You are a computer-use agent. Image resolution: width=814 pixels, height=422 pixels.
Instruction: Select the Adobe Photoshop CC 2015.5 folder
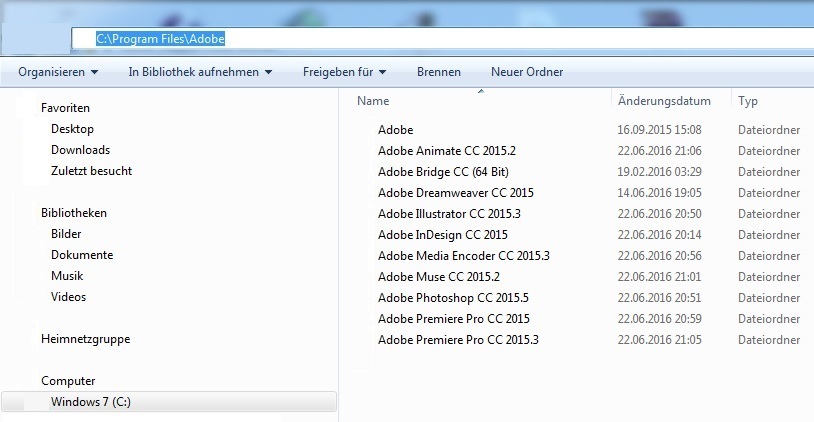tap(453, 298)
